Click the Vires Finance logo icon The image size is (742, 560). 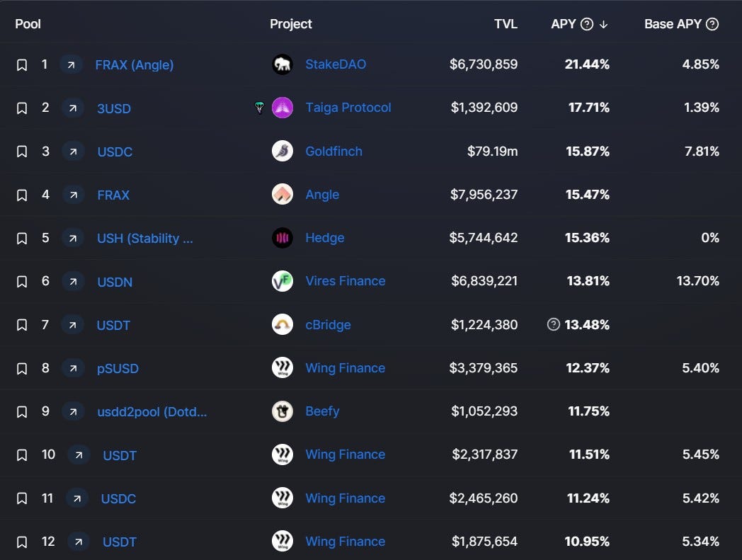tap(282, 281)
